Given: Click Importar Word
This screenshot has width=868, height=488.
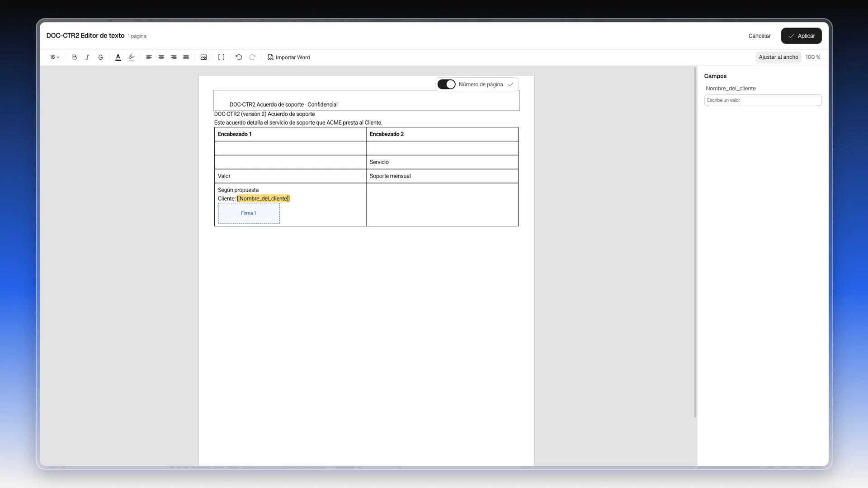Looking at the screenshot, I should pyautogui.click(x=288, y=57).
